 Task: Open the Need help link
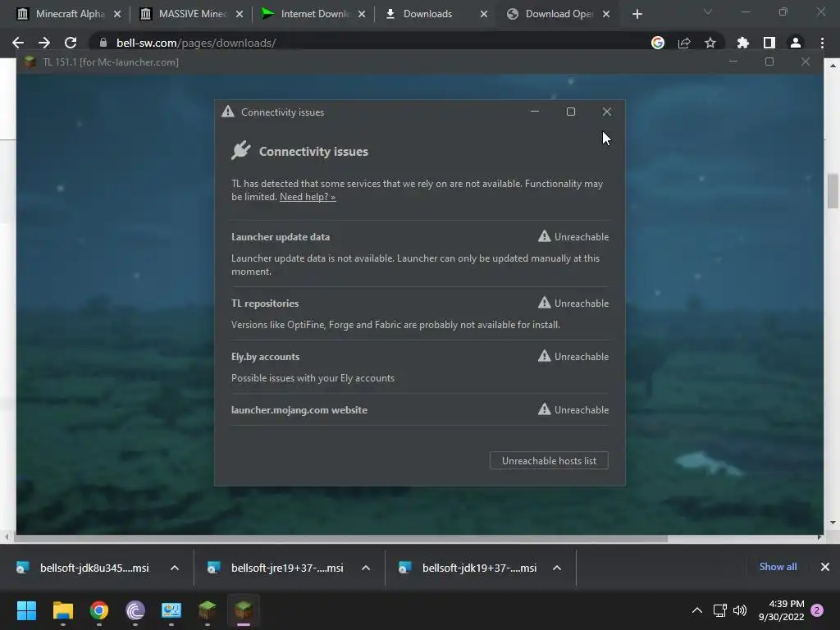coord(308,197)
